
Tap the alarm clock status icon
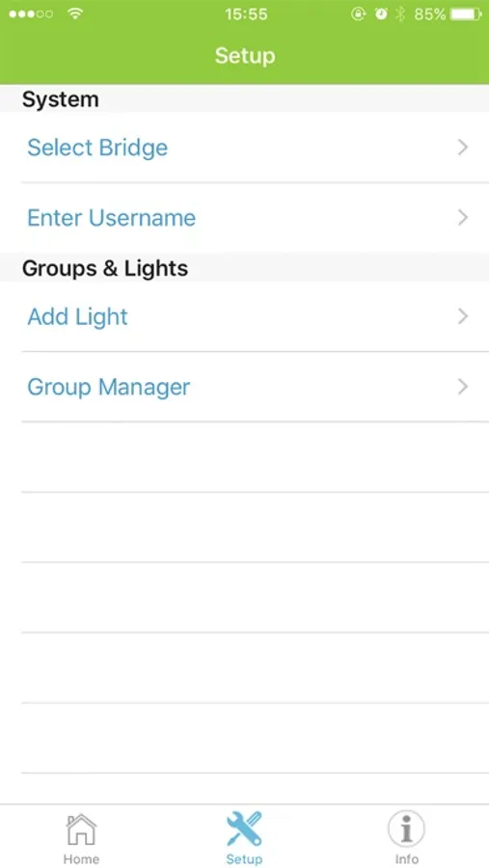pyautogui.click(x=381, y=14)
